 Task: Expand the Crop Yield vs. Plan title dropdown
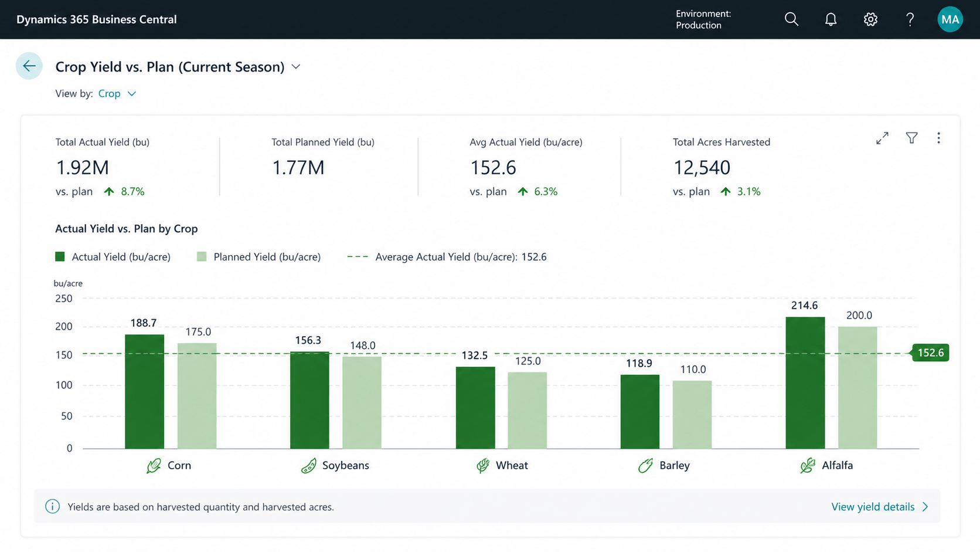click(x=296, y=67)
